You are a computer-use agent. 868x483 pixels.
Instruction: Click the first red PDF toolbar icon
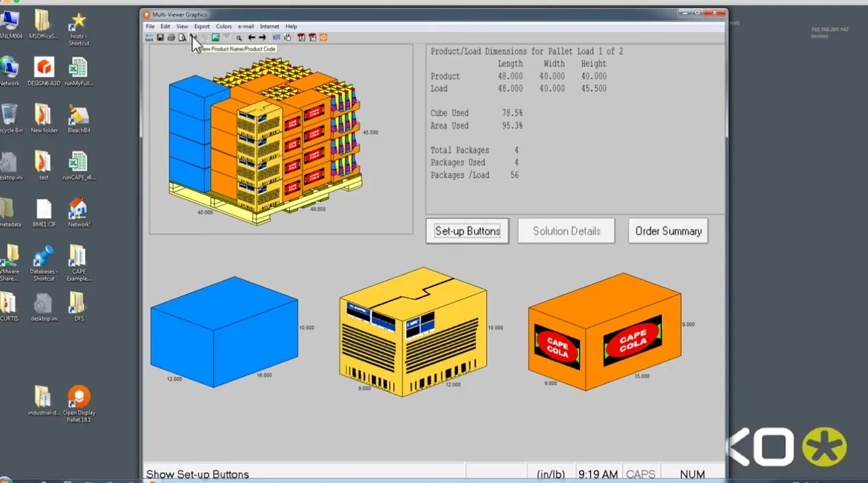[301, 38]
